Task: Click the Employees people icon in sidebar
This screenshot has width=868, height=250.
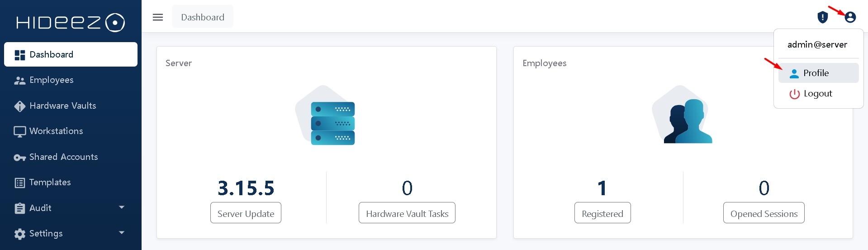Action: click(19, 80)
